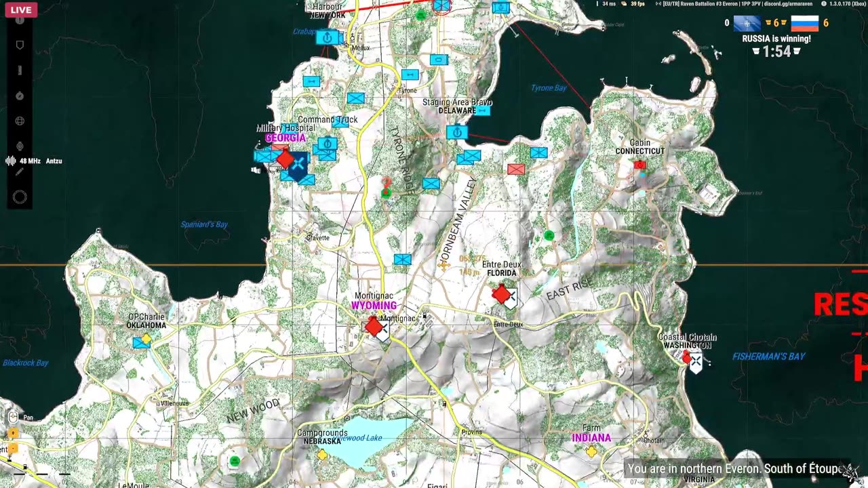The height and width of the screenshot is (488, 868).
Task: Select the ruler tool in left toolbar
Action: [20, 70]
